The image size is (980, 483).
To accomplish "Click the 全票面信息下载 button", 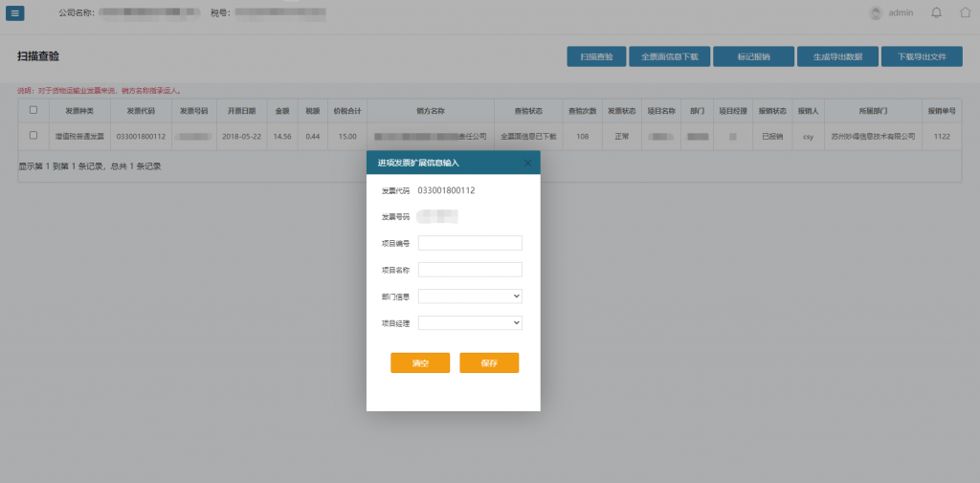I will click(x=669, y=56).
